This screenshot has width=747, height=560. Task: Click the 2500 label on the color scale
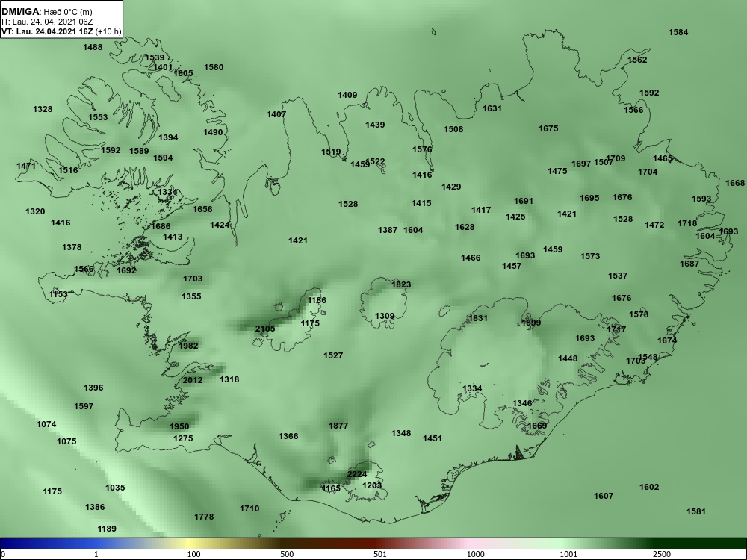point(662,554)
